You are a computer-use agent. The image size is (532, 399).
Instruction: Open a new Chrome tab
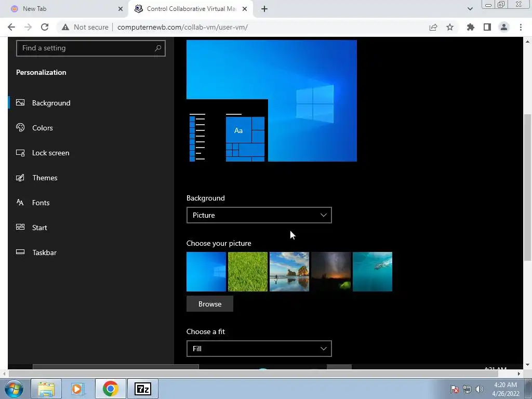point(264,9)
